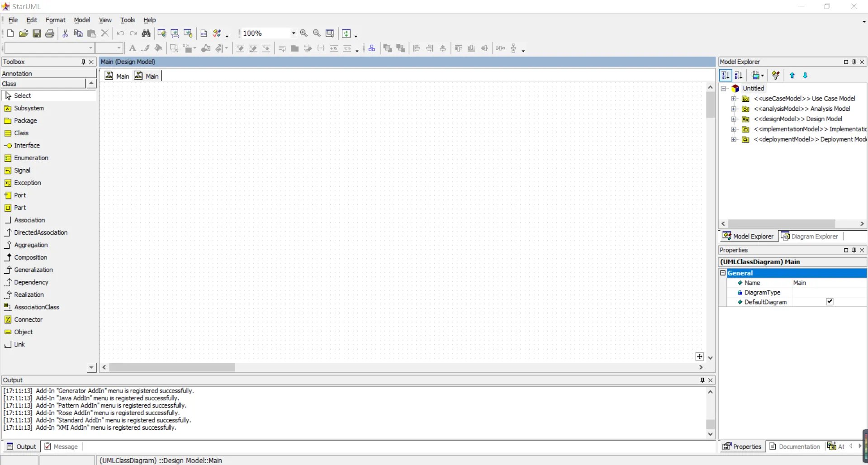Open the zoom level dropdown showing 100%
868x465 pixels.
[292, 33]
